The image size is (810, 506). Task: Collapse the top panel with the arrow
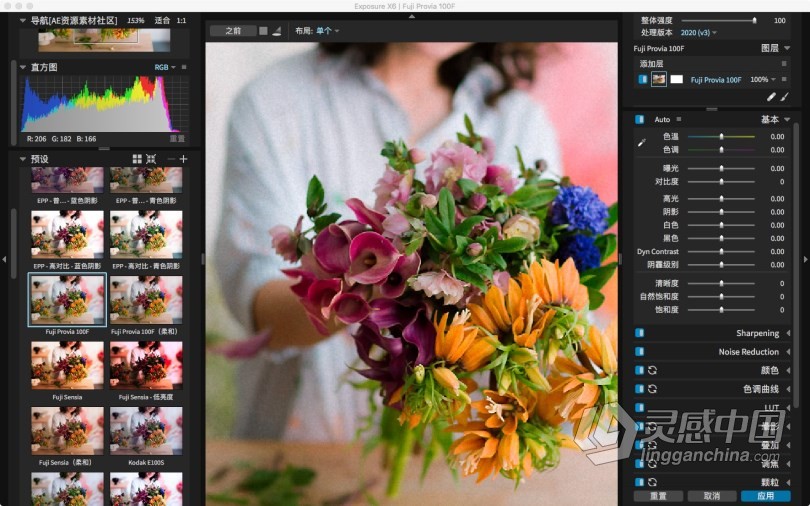[412, 17]
